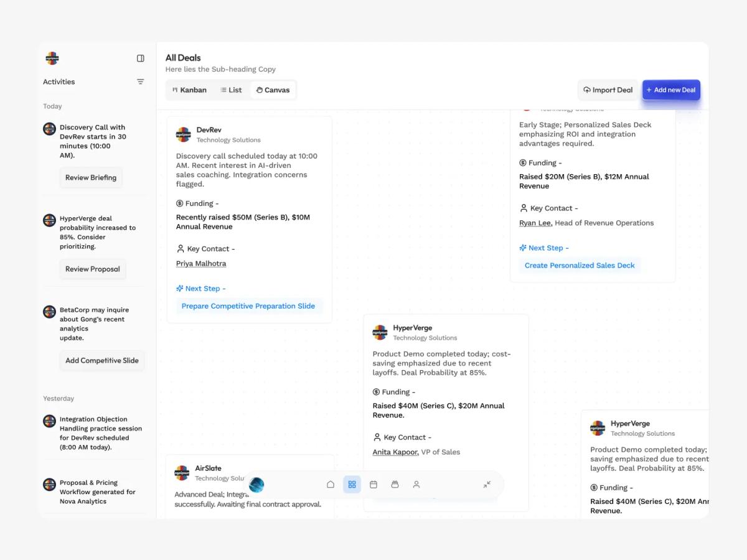Click the AirSlate card title
The height and width of the screenshot is (560, 747).
[208, 469]
